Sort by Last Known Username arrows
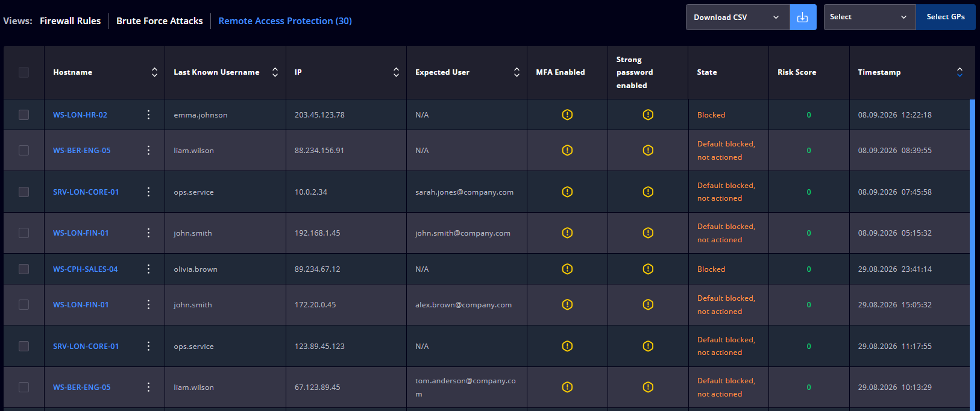Viewport: 980px width, 411px height. (x=275, y=72)
